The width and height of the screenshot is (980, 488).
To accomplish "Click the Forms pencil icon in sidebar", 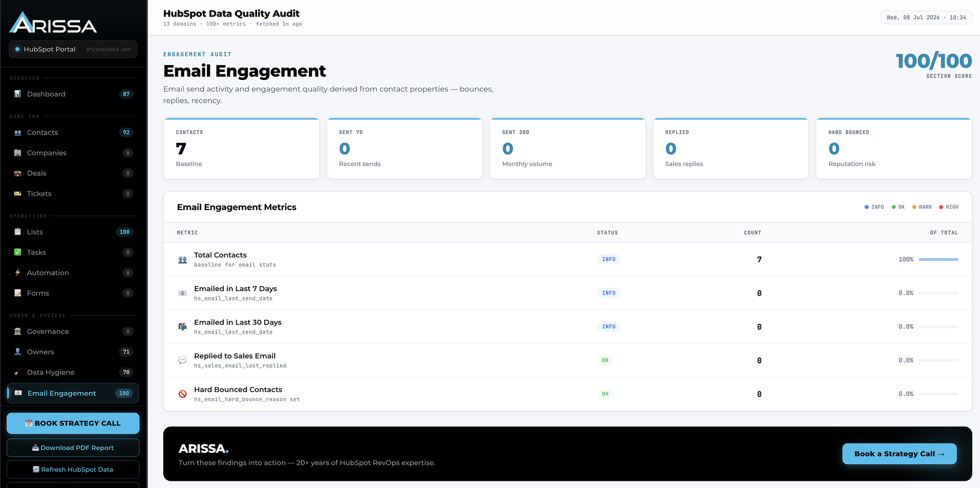I will (18, 293).
